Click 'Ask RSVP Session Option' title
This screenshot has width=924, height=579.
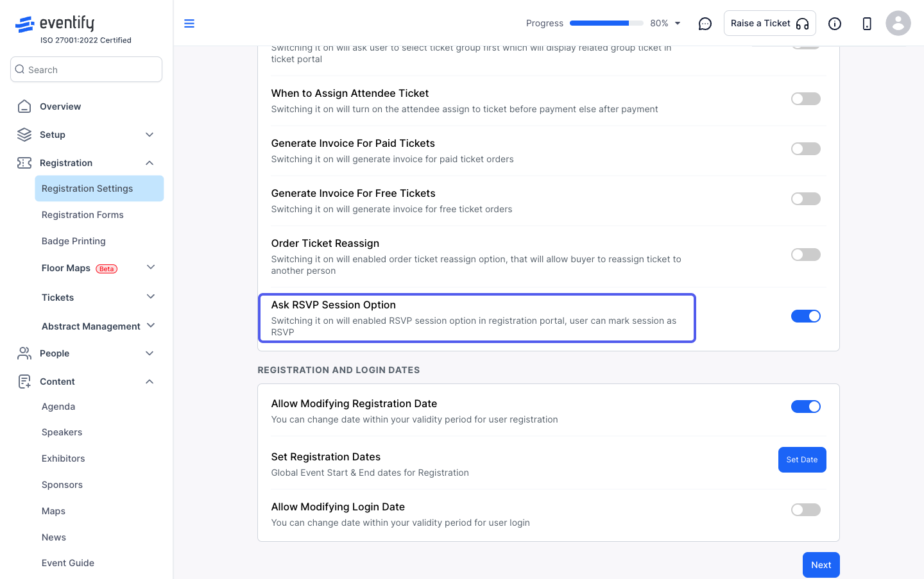334,305
